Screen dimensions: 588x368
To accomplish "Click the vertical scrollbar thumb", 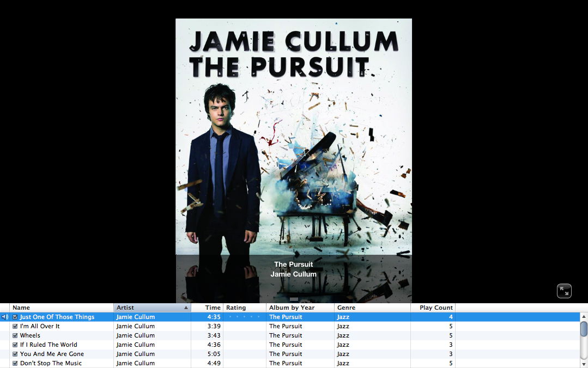I will tap(584, 329).
